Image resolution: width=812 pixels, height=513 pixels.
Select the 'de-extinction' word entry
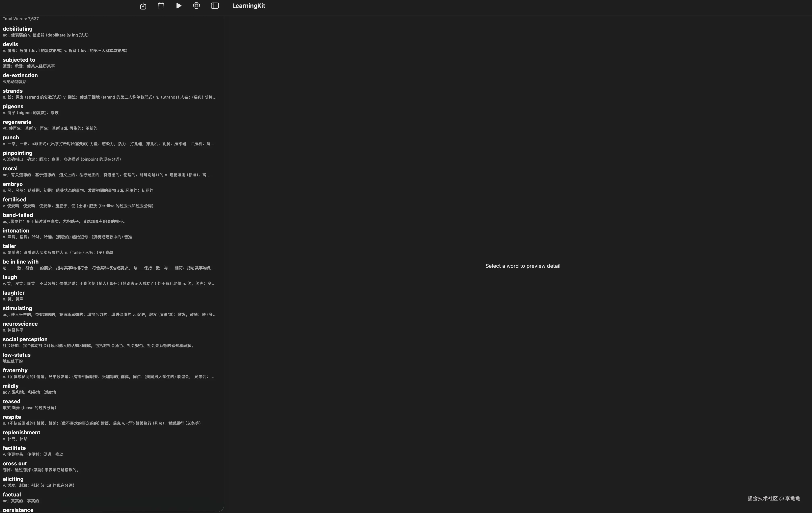point(20,76)
